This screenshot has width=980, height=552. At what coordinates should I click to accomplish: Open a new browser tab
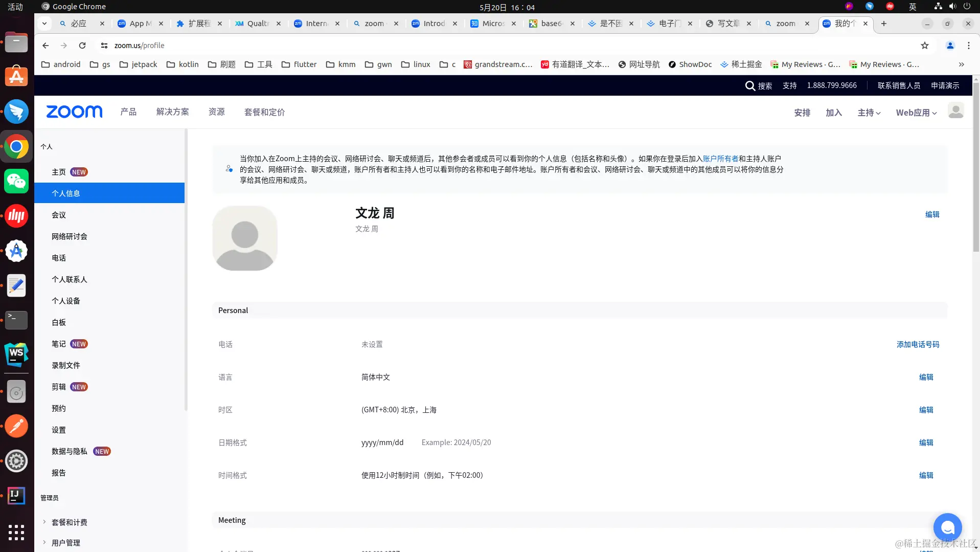tap(884, 24)
